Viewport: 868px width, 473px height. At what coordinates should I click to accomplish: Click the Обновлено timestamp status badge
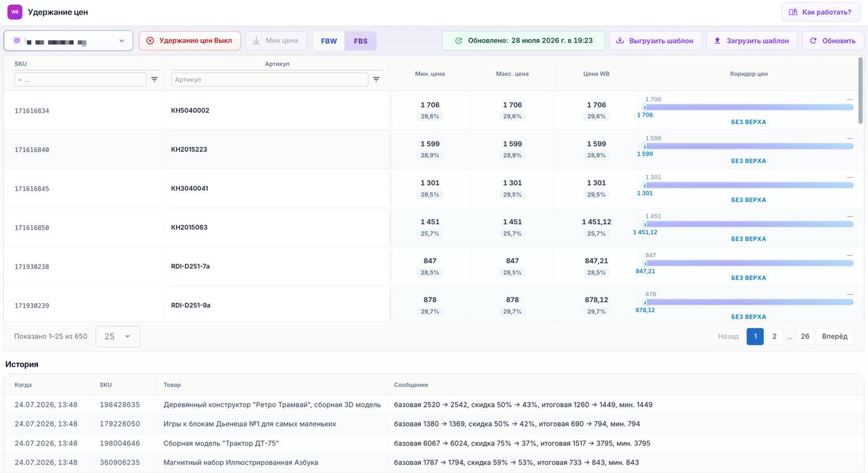coord(523,41)
